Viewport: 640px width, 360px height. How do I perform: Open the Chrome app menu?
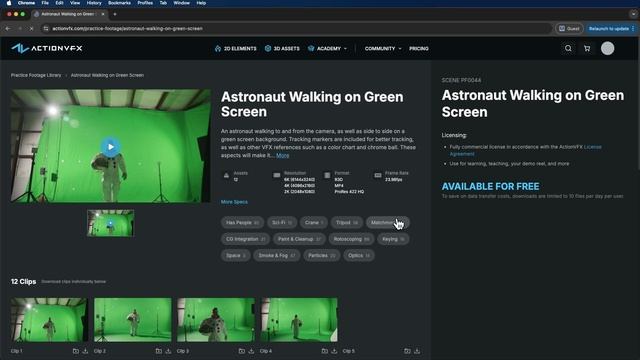[x=27, y=3]
